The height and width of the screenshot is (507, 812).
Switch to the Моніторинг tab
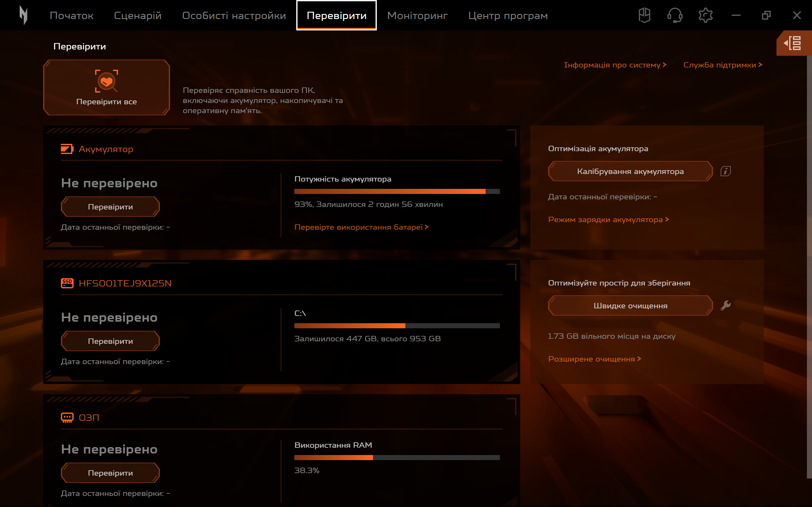[x=417, y=16]
